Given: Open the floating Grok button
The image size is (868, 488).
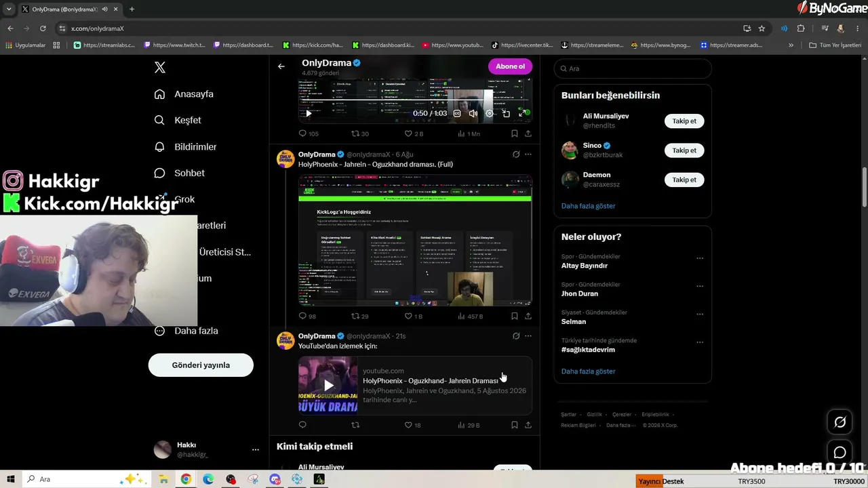Looking at the screenshot, I should click(x=840, y=422).
